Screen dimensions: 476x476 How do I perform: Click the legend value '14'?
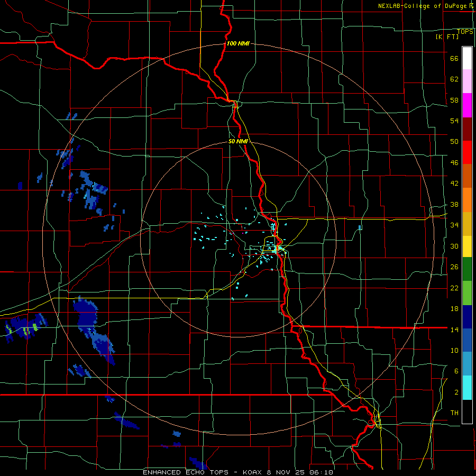tap(454, 329)
